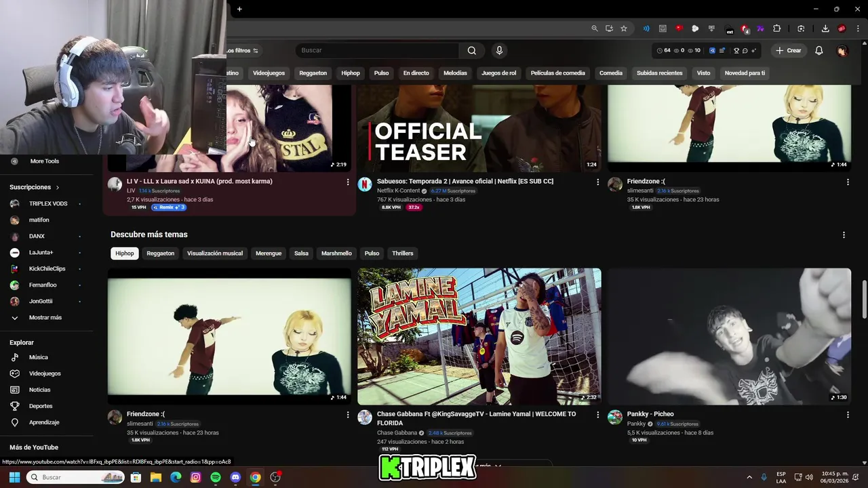
Task: Select the Marshmello topic chip
Action: tap(336, 253)
